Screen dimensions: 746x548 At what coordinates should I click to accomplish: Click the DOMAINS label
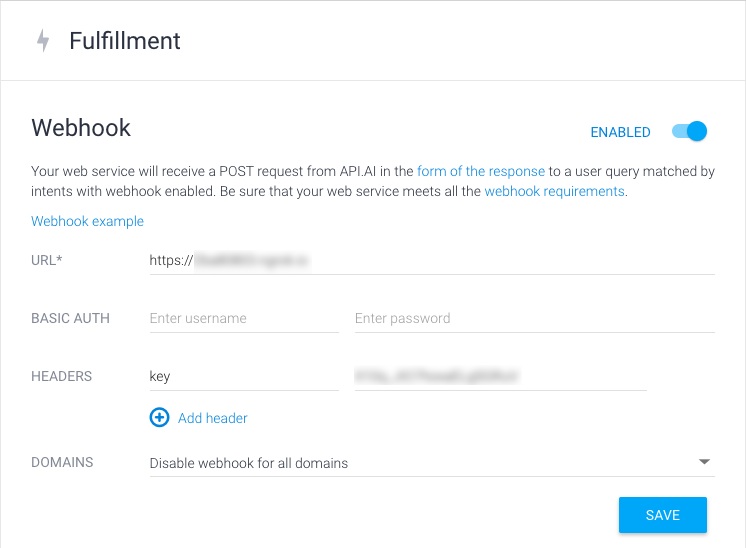[62, 462]
